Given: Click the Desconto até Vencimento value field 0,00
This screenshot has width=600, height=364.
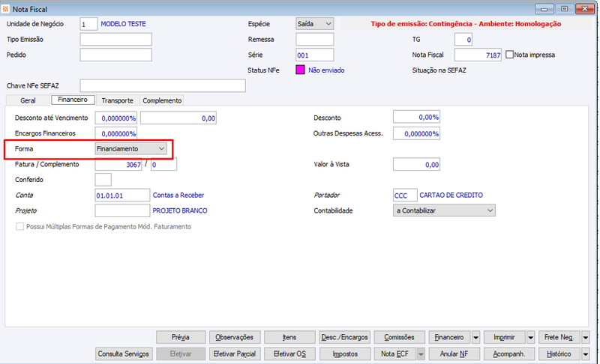Looking at the screenshot, I should click(x=178, y=118).
